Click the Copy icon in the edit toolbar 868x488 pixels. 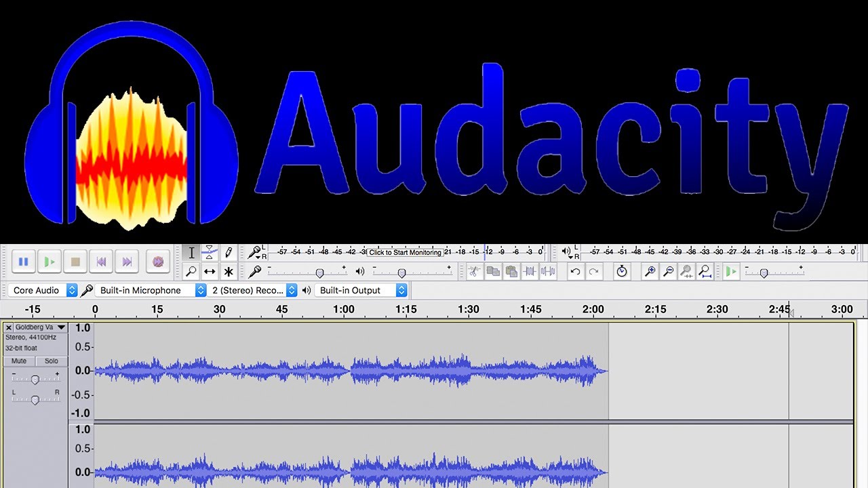click(x=493, y=272)
